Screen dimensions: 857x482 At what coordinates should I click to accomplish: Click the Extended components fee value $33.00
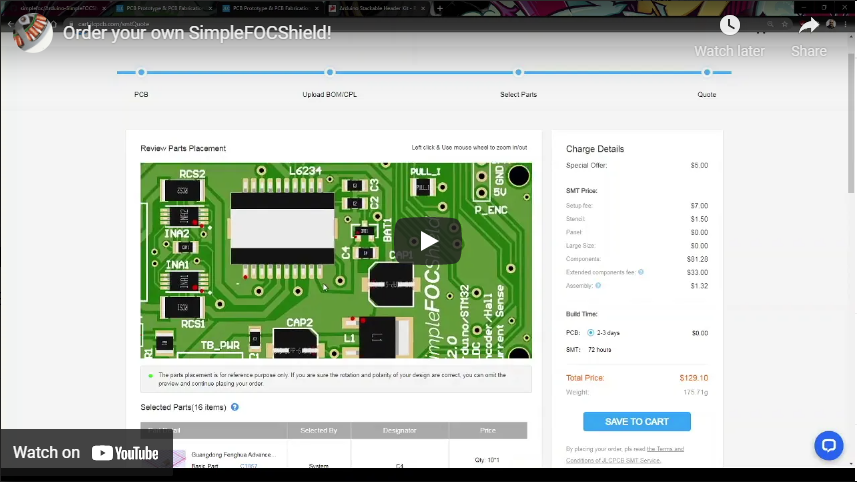coord(697,272)
